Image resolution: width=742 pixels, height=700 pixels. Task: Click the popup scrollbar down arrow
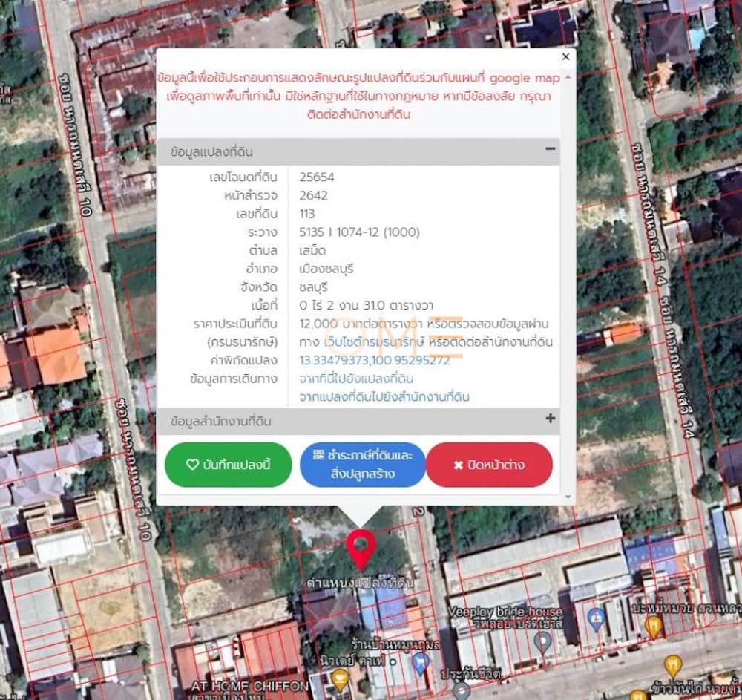pyautogui.click(x=569, y=497)
